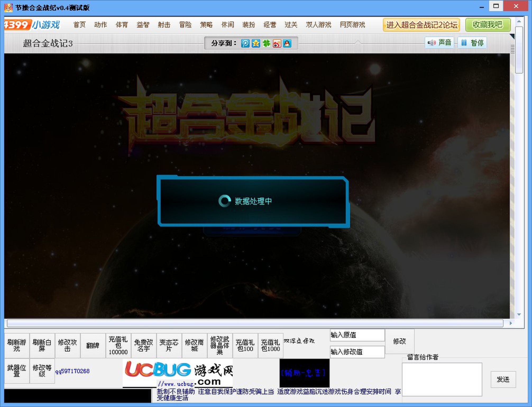Open the 双人游戏 category
Screen dimensions: 532x407
click(x=319, y=25)
